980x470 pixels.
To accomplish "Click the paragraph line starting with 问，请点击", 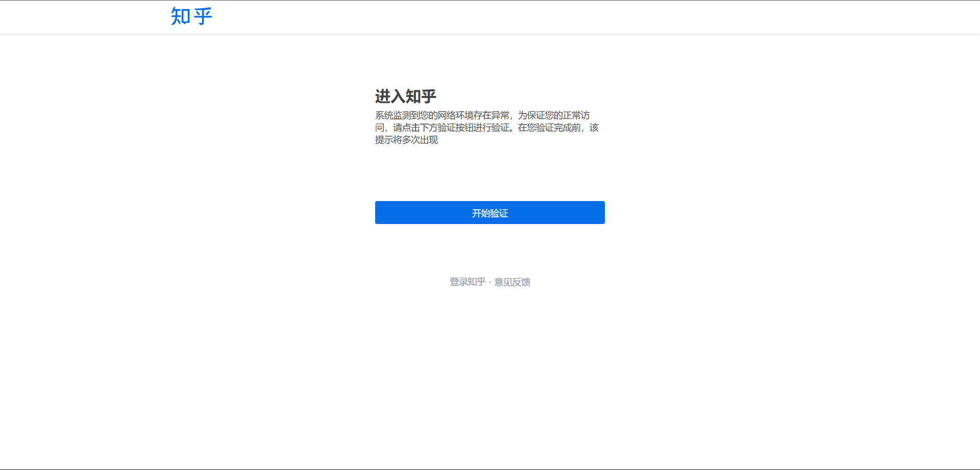I will point(486,128).
